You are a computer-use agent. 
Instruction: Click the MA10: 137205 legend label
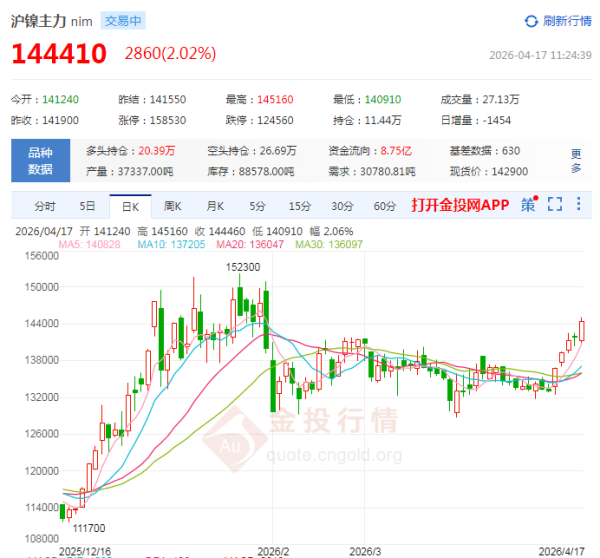[x=171, y=244]
